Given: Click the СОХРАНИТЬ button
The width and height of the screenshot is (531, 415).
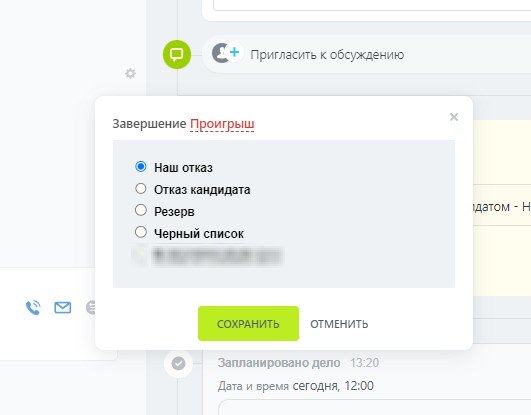Looking at the screenshot, I should click(248, 324).
